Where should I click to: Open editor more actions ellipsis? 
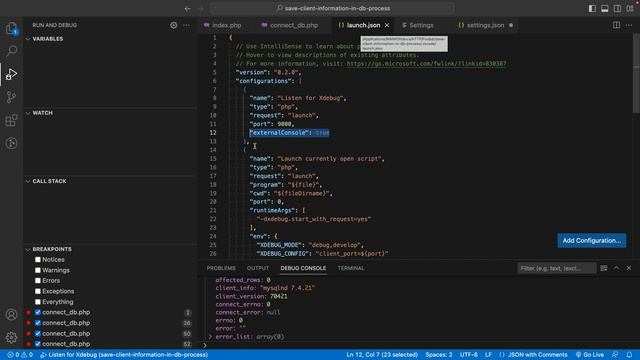click(629, 25)
